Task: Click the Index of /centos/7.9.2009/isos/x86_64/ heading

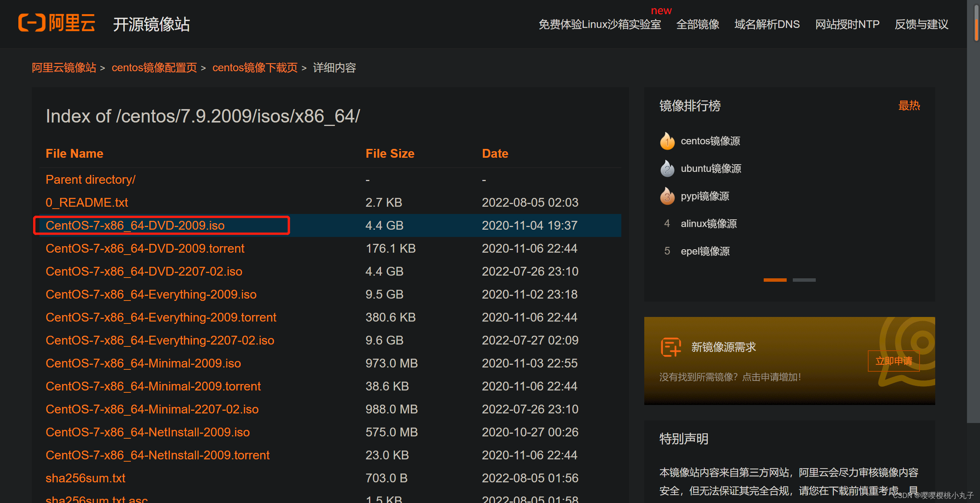Action: [203, 116]
